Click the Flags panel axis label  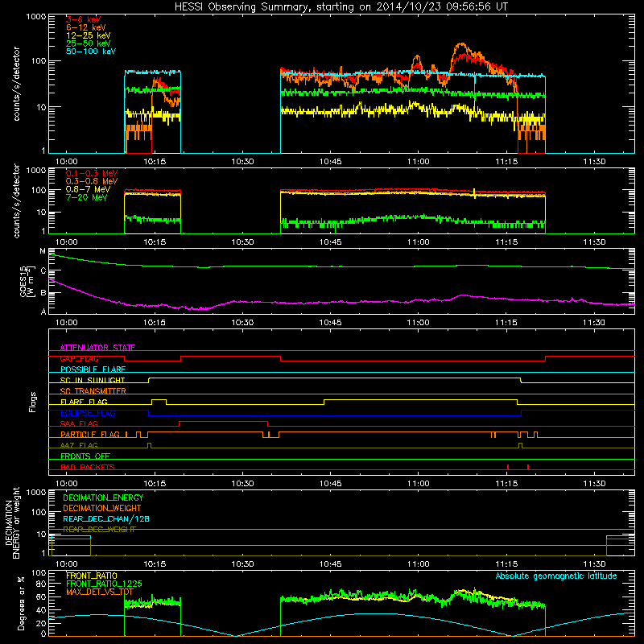(x=33, y=402)
